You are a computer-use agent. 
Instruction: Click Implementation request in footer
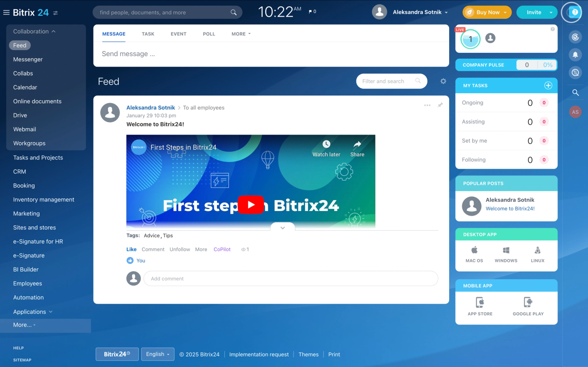click(259, 355)
